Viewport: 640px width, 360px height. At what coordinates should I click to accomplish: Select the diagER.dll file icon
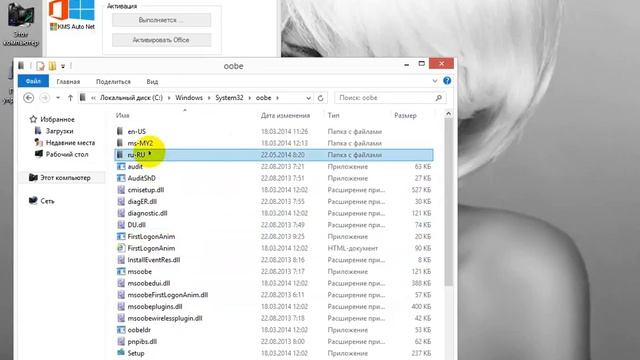pos(121,201)
